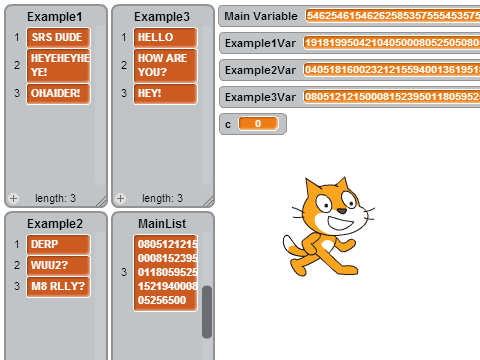This screenshot has width=480, height=360.
Task: Click the c variable value readout
Action: 258,124
